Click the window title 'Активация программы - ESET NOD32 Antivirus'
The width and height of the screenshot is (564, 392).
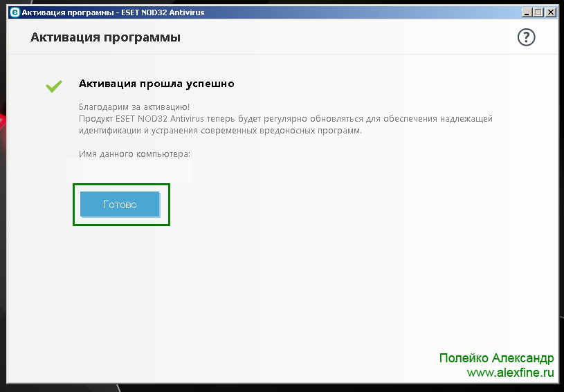tap(113, 12)
